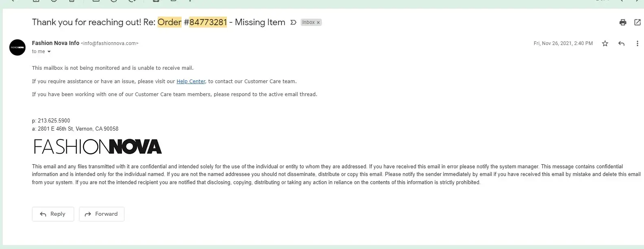Click the highlighted order number 84773281
Screen dimensions: 644x249
click(208, 22)
